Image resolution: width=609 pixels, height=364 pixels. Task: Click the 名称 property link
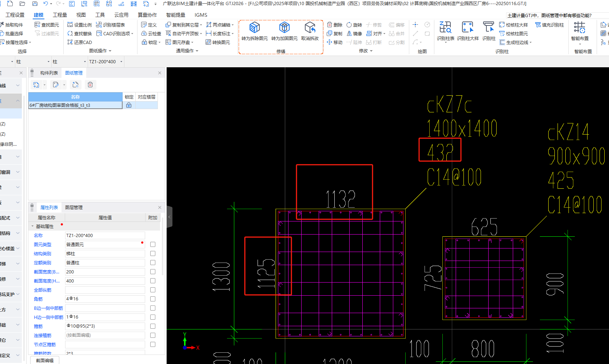(x=38, y=235)
